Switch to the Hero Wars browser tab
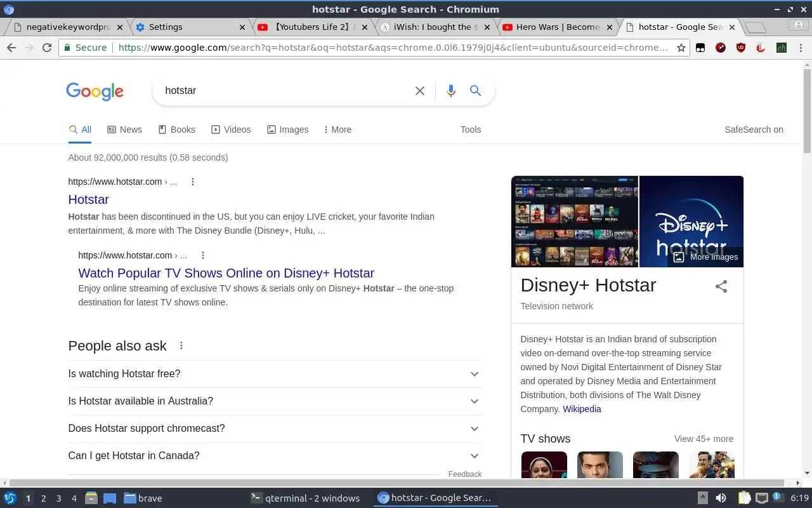Image resolution: width=812 pixels, height=508 pixels. (x=556, y=27)
